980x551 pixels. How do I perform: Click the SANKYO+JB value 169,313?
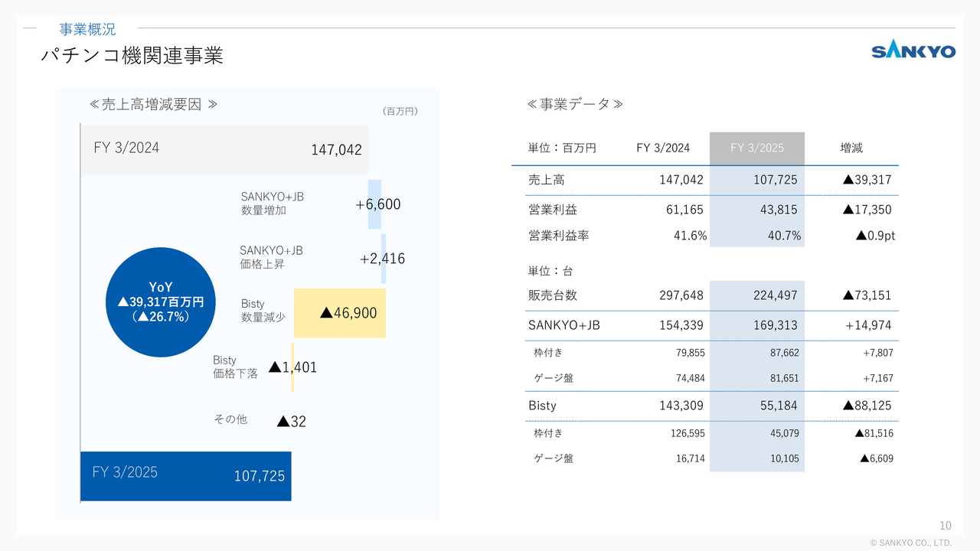[x=775, y=325]
